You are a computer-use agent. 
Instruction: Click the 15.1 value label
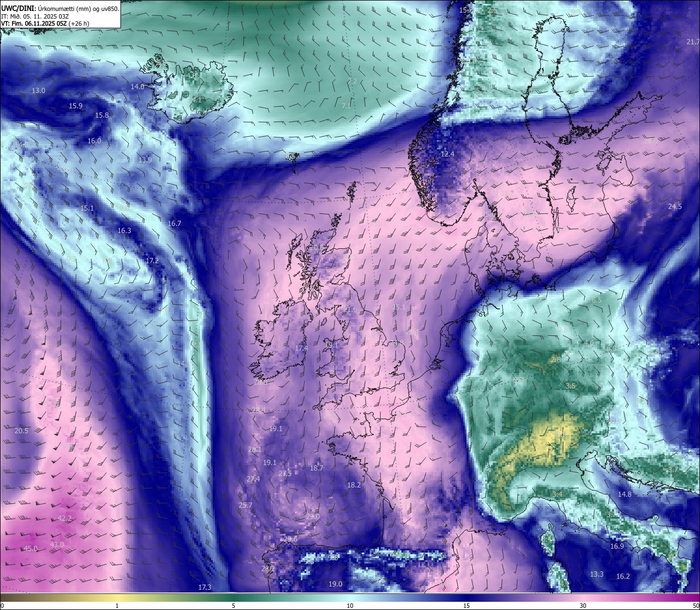[87, 208]
